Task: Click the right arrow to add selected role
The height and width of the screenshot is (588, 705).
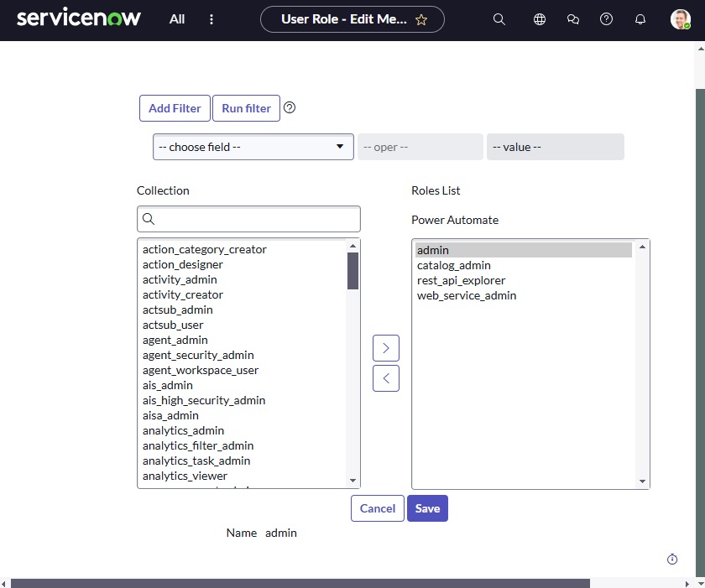Action: click(386, 347)
